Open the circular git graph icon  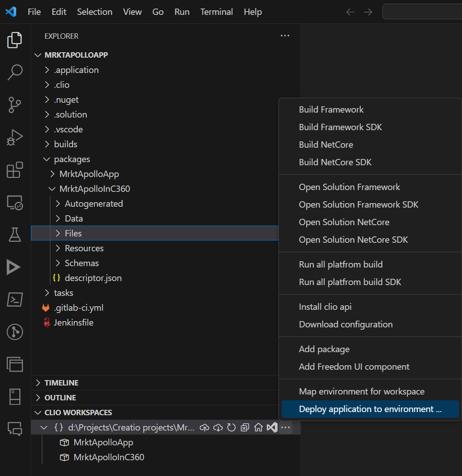click(x=14, y=332)
